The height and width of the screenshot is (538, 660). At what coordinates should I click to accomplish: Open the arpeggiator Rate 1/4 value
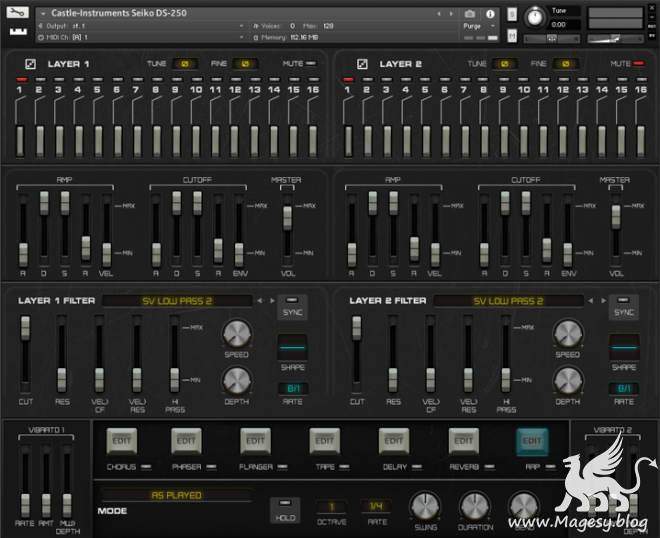376,506
